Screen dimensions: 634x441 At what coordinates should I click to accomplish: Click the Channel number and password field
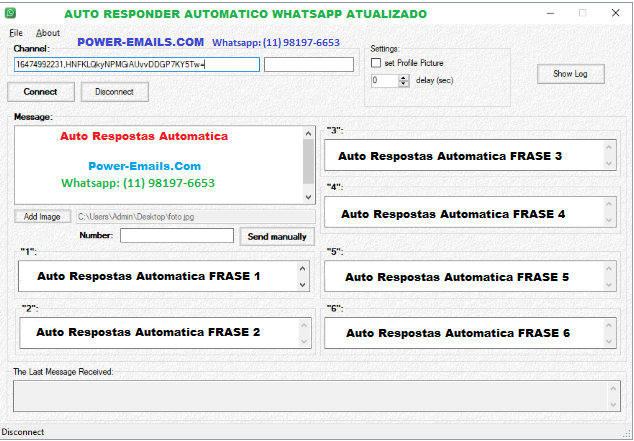tap(137, 65)
